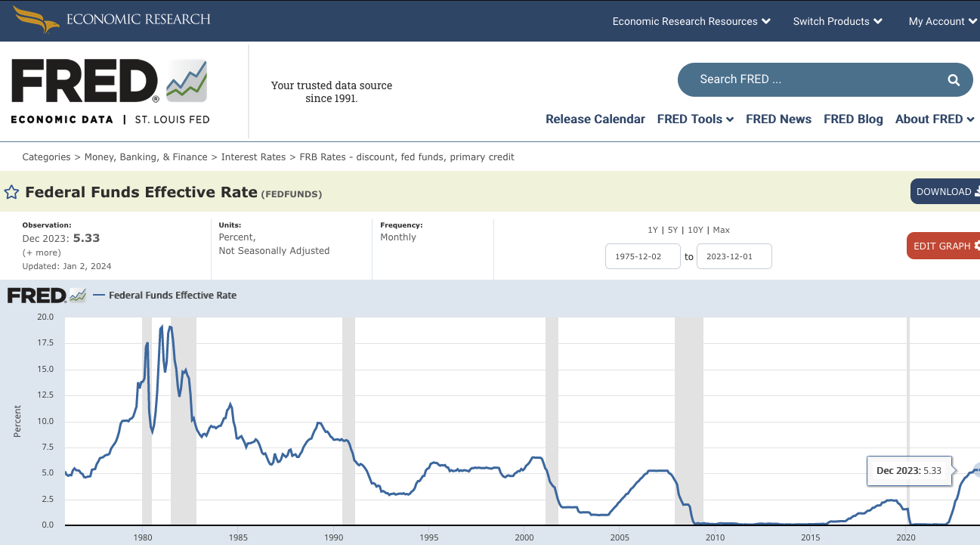Expand the FRED Tools menu

(x=695, y=119)
